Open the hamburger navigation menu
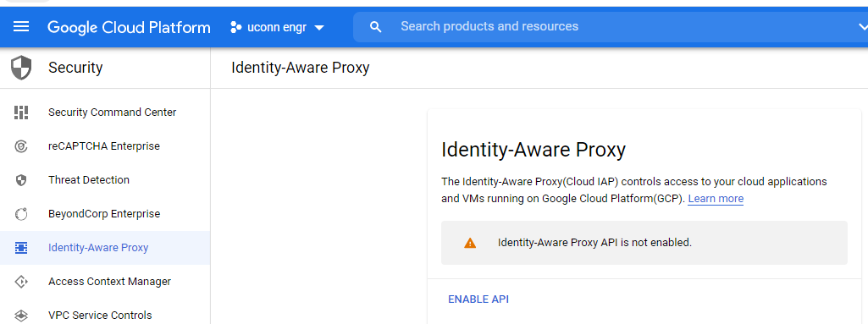 pyautogui.click(x=21, y=26)
